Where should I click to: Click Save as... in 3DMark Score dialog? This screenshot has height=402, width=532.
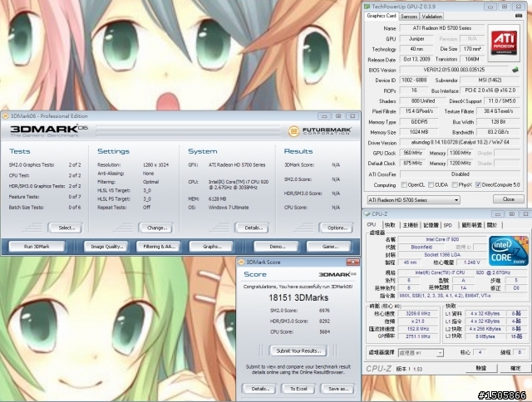[x=337, y=389]
